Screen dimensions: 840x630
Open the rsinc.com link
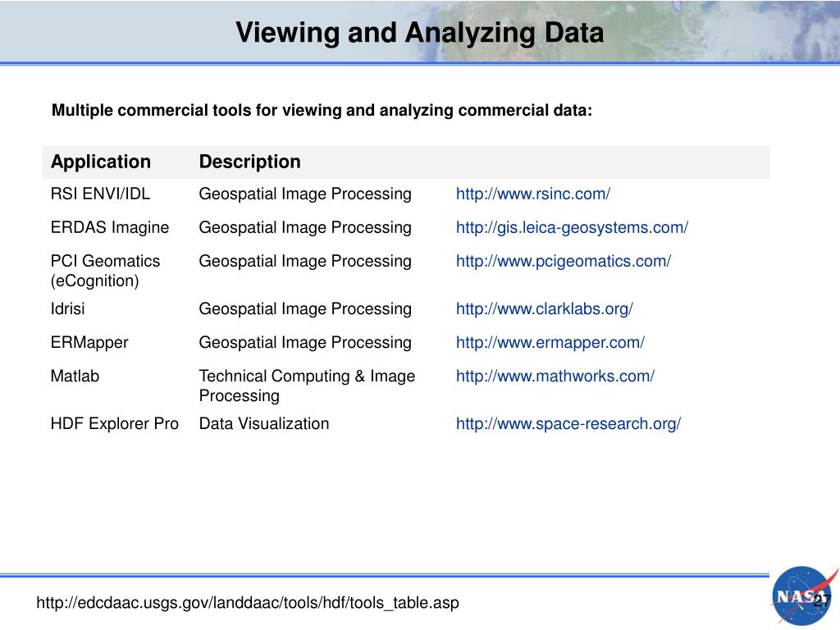click(x=533, y=194)
